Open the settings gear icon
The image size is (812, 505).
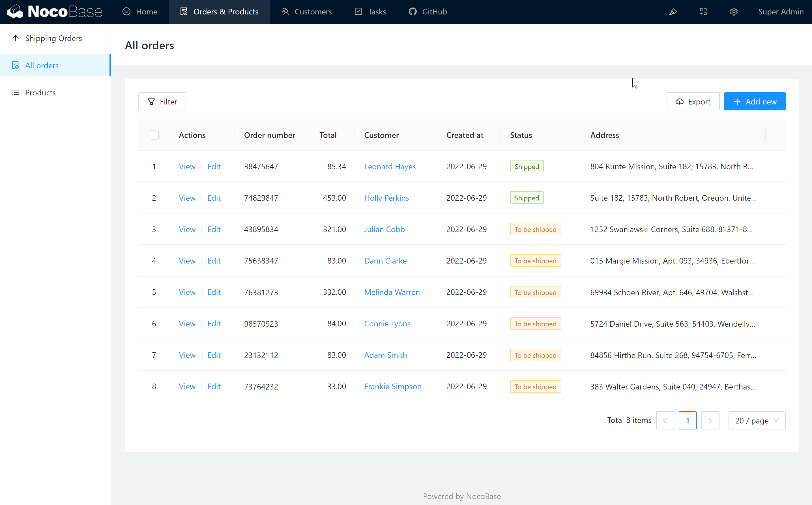tap(734, 12)
